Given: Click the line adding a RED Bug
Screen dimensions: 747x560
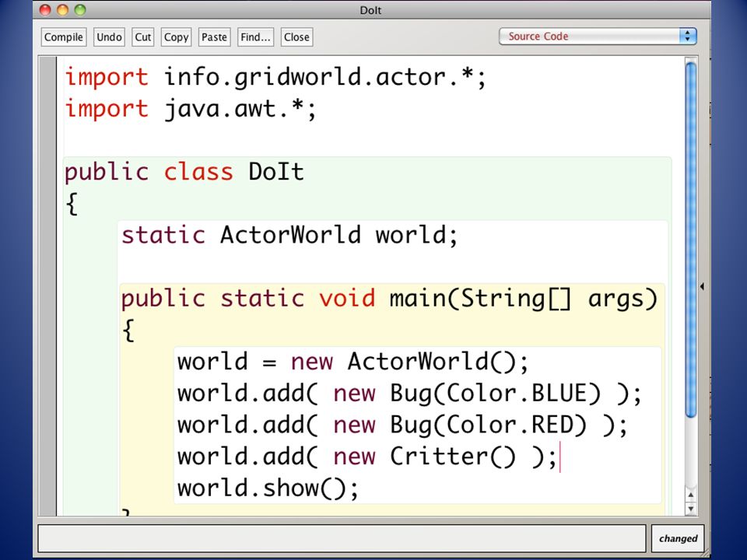Looking at the screenshot, I should tap(402, 425).
